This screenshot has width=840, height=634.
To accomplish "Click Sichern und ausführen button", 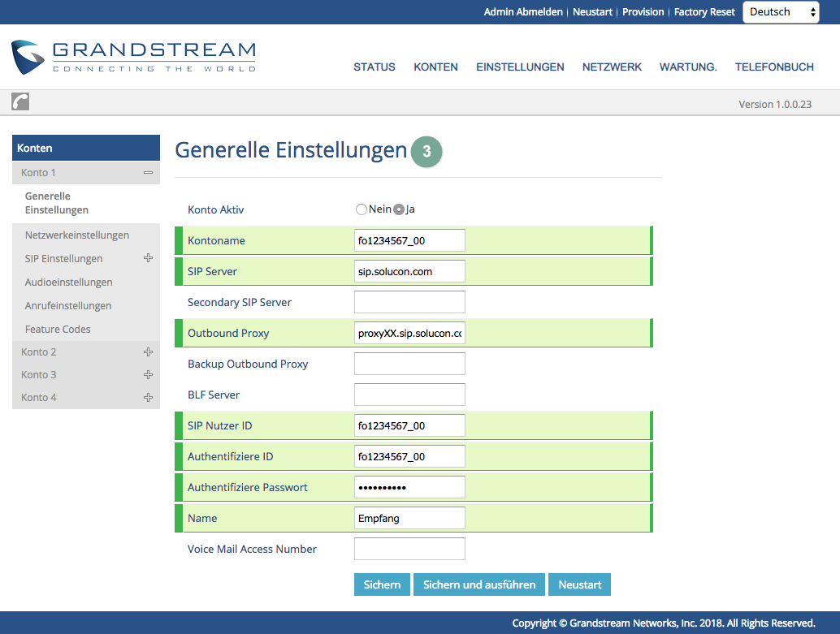I will [479, 584].
